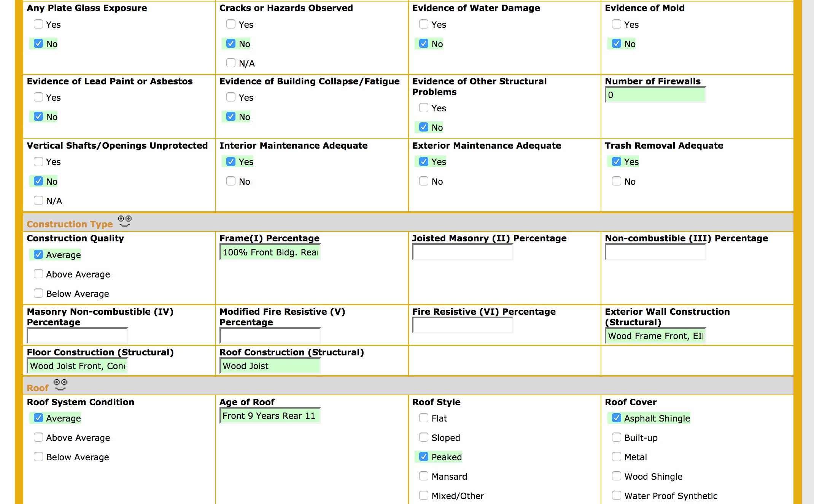Screen dimensions: 814x504
Task: Select Above Average for Construction Quality
Action: pyautogui.click(x=38, y=274)
